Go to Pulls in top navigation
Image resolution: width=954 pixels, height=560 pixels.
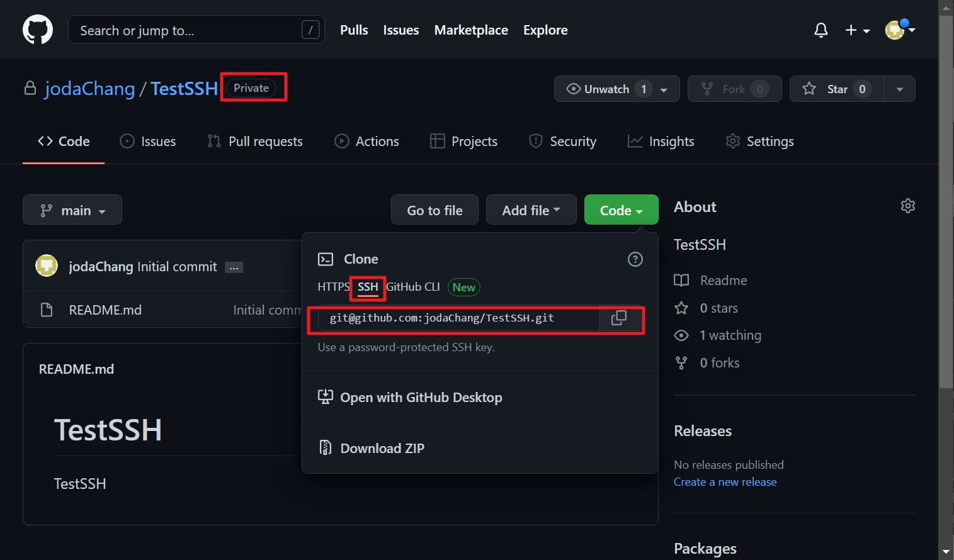[x=354, y=30]
